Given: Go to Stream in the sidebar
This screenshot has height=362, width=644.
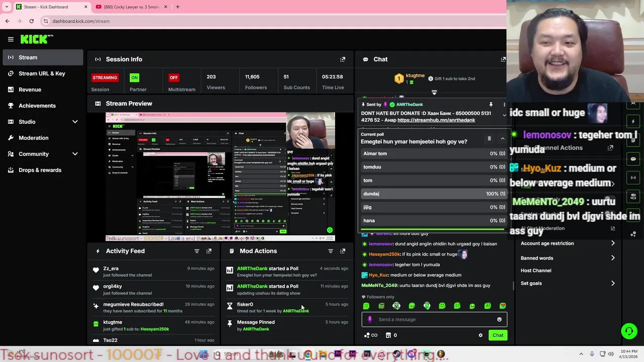Looking at the screenshot, I should click(x=43, y=57).
